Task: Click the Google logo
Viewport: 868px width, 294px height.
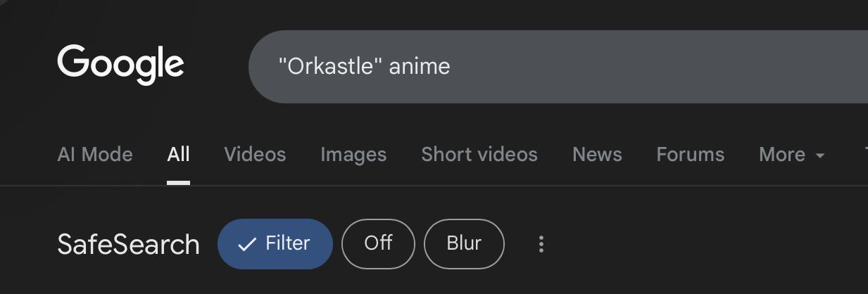Action: pyautogui.click(x=120, y=65)
